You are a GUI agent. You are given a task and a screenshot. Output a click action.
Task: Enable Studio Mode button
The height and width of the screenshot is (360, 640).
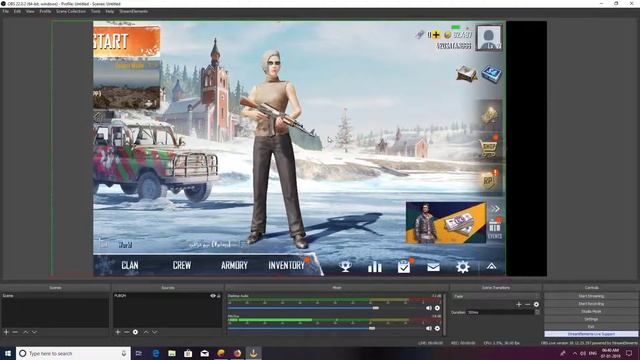click(x=591, y=311)
